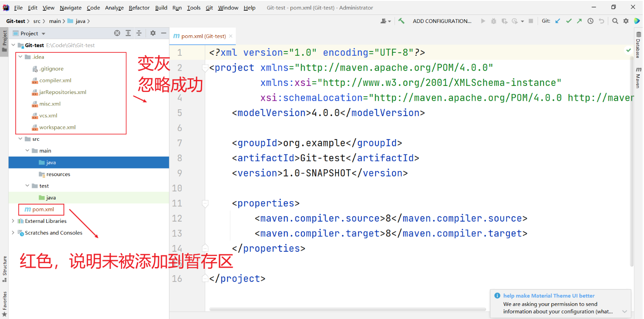Click the Git Push green arrow
The image size is (644, 319).
tap(579, 21)
